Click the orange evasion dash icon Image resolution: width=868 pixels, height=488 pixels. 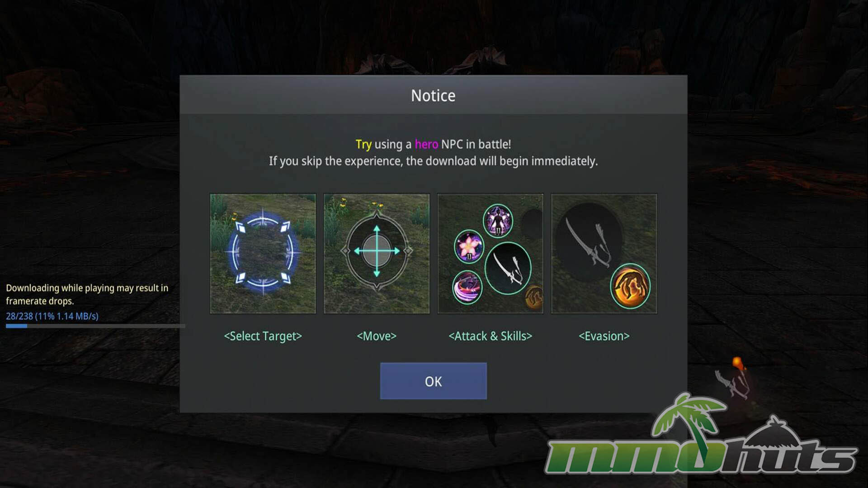coord(630,286)
